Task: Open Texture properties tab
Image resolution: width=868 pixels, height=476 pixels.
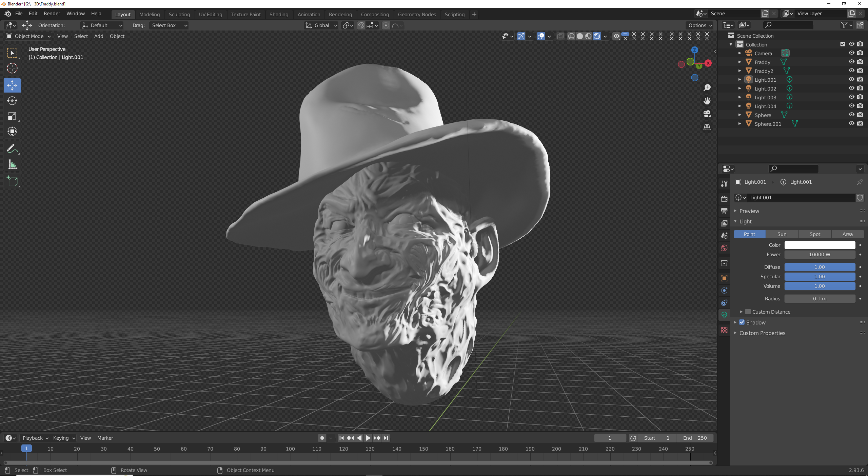Action: click(x=724, y=330)
